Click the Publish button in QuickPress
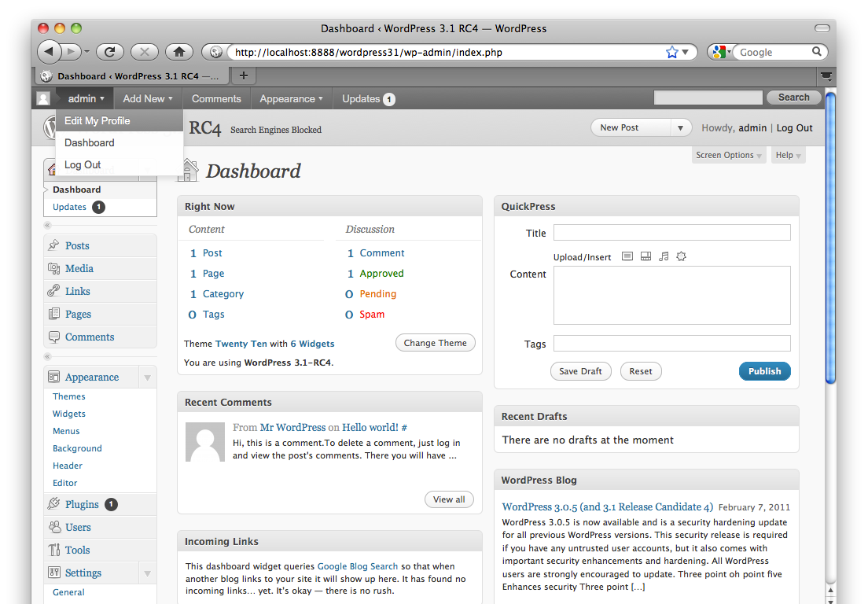The image size is (868, 604). pos(764,371)
